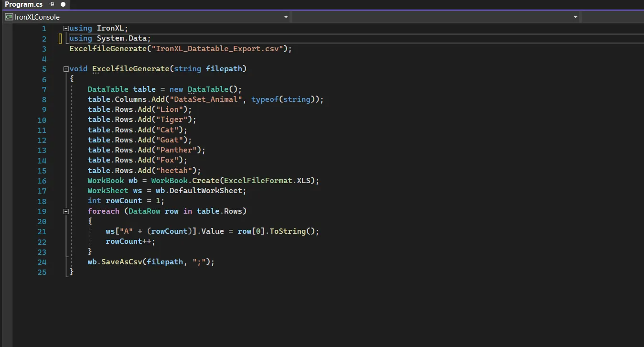Click line number 16 in the gutter
This screenshot has width=644, height=347.
tap(42, 181)
